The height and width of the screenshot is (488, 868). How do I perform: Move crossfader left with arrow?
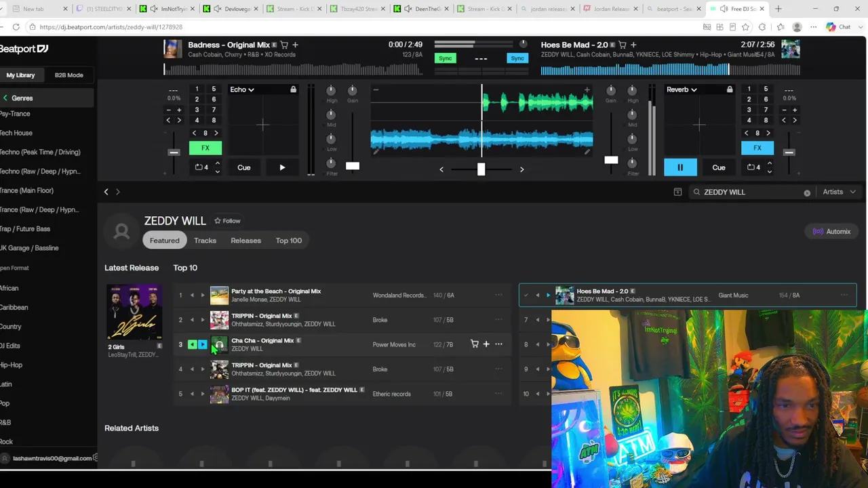point(441,169)
